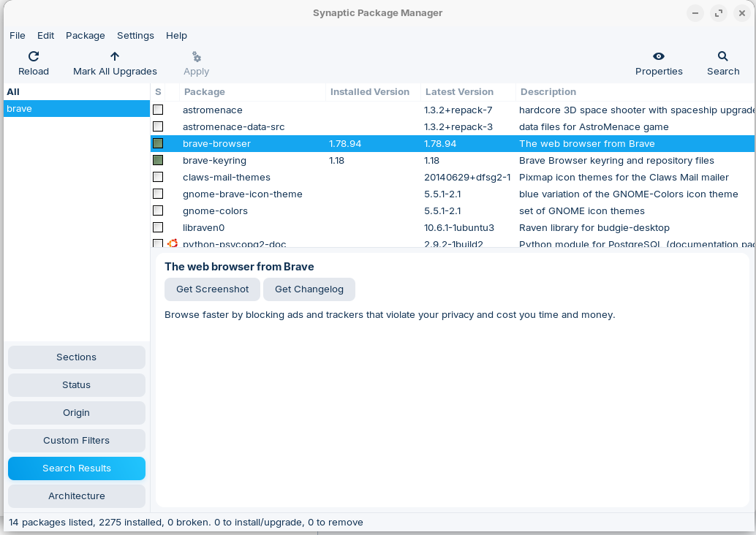Viewport: 756px width, 535px height.
Task: Click the Apply gears icon
Action: click(196, 56)
